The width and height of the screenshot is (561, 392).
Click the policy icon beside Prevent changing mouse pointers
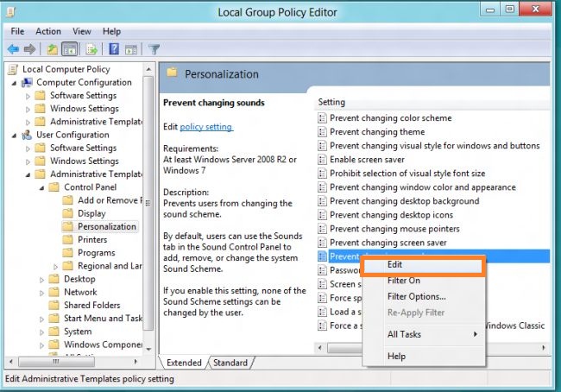click(323, 229)
